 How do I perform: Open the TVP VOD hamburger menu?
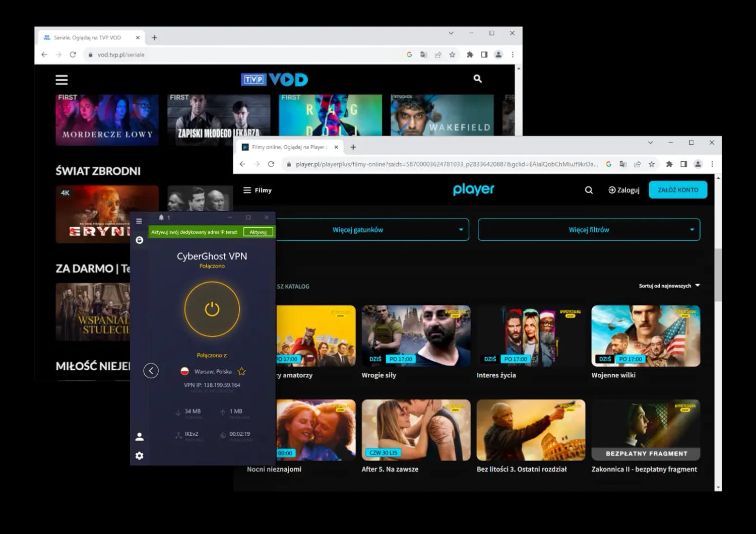tap(61, 79)
